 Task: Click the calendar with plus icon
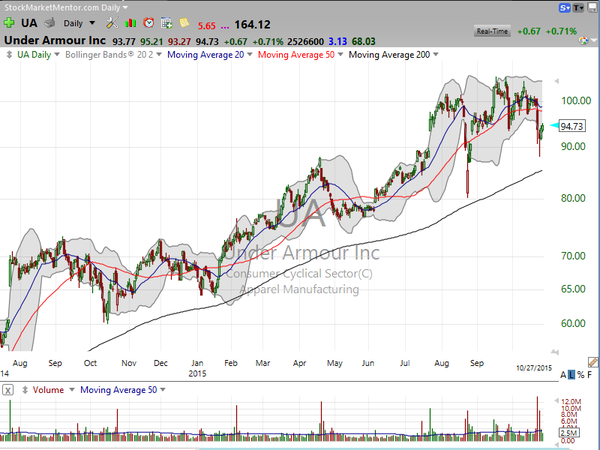[x=167, y=23]
